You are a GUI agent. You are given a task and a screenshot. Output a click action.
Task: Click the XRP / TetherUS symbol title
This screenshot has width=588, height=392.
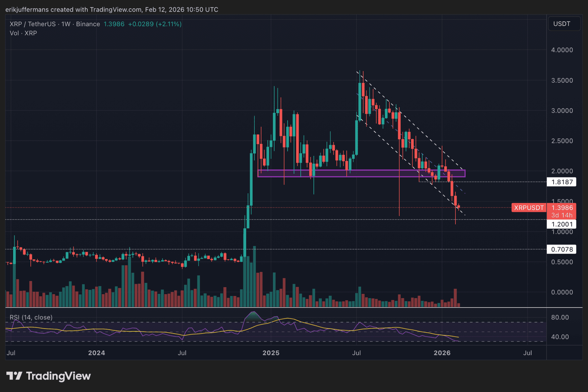tap(33, 24)
